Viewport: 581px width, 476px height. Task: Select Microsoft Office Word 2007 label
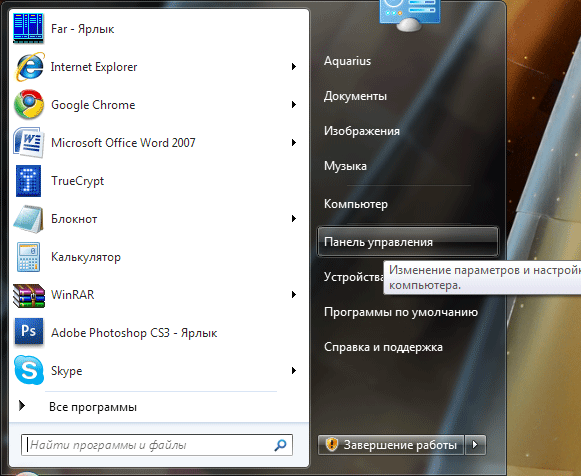point(123,143)
